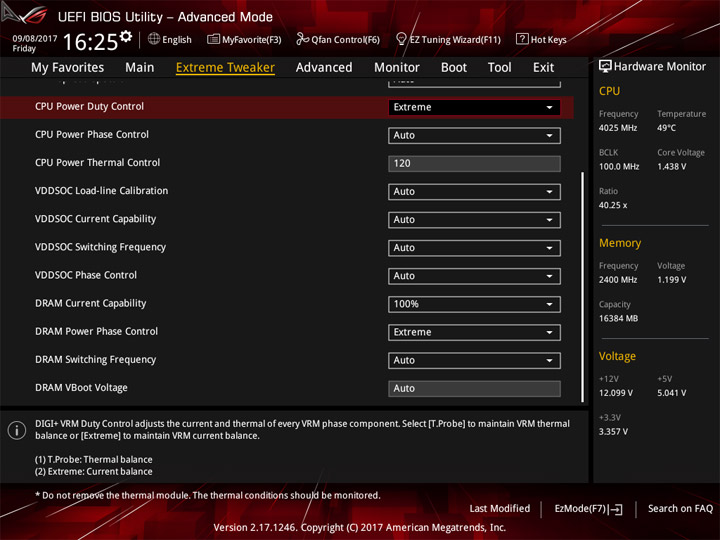This screenshot has height=540, width=720.
Task: Click the 12.099 V voltage reading
Action: pyautogui.click(x=615, y=393)
